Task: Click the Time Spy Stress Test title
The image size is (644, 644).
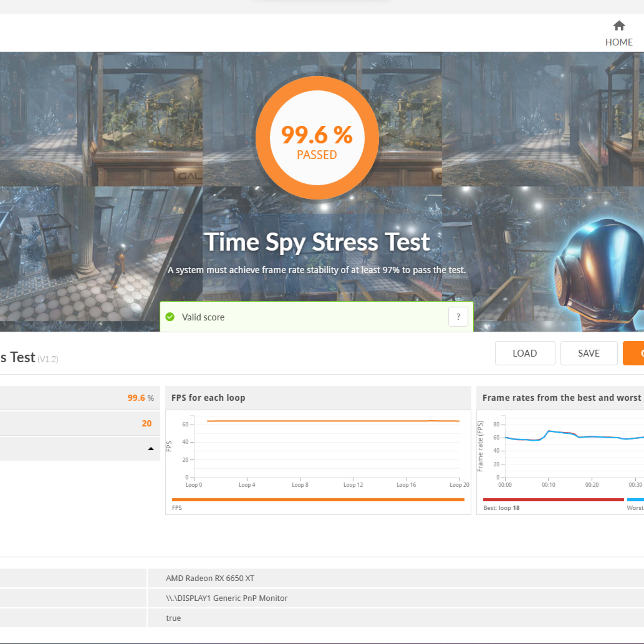Action: click(317, 242)
